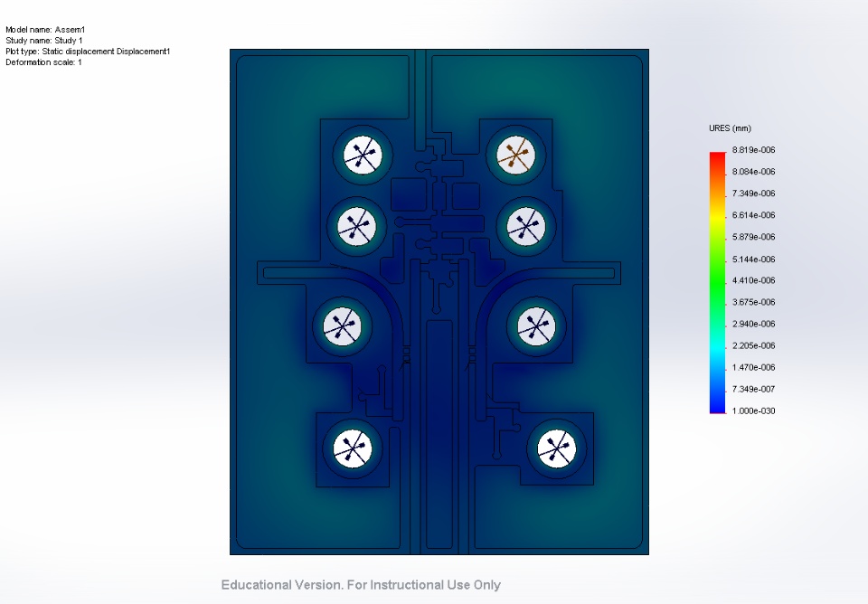The image size is (868, 604).
Task: Select the legend value 7.349e-007
Action: pos(753,389)
